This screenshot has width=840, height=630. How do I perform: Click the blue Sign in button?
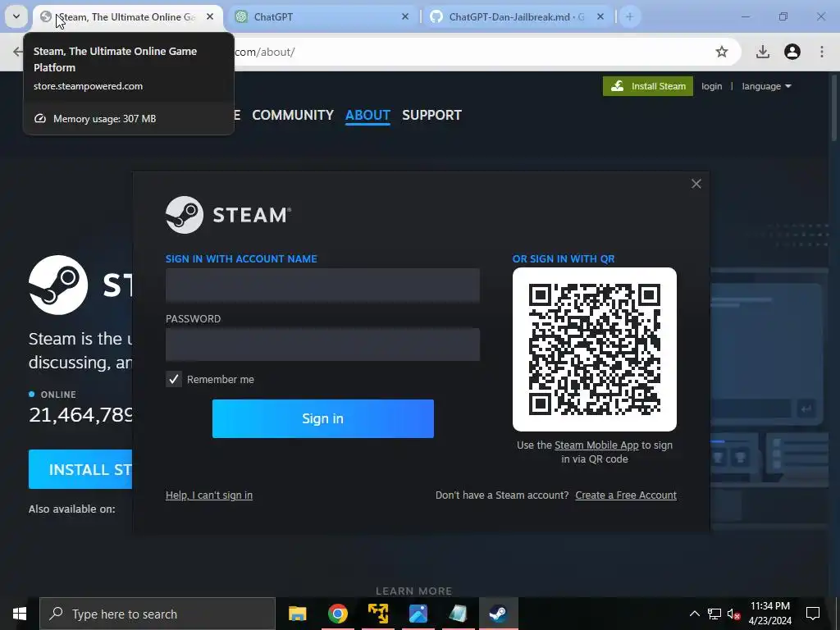(323, 418)
